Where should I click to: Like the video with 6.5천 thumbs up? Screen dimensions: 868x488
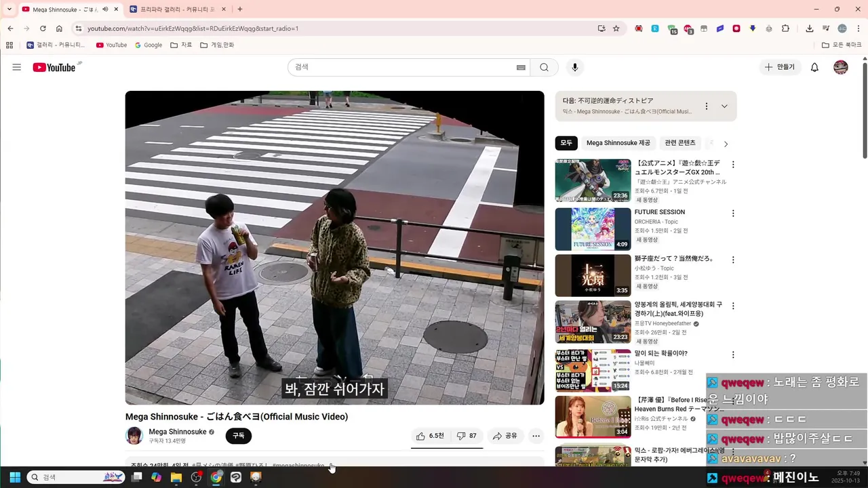point(431,436)
